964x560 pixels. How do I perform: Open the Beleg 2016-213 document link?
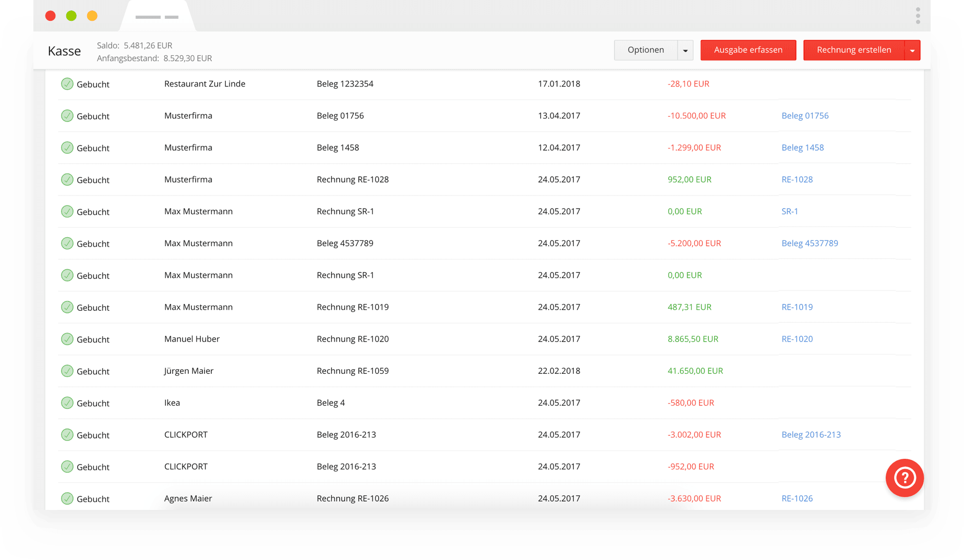[x=811, y=435]
